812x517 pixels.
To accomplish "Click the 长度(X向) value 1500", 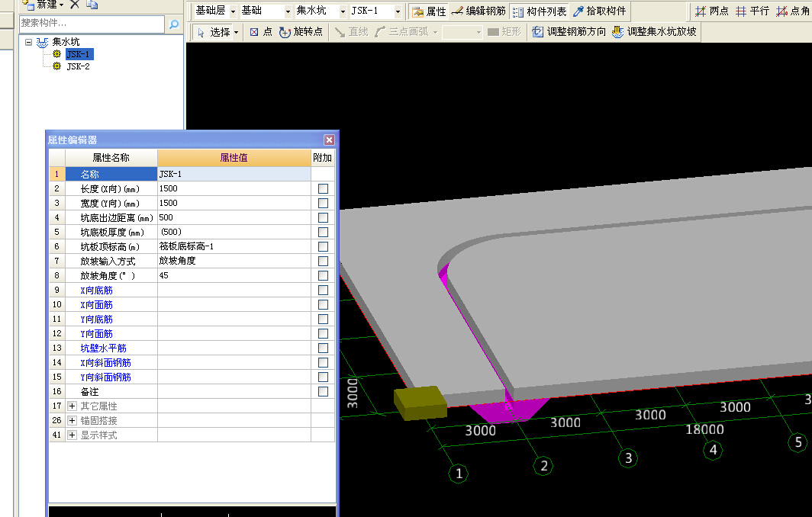I will tap(234, 188).
